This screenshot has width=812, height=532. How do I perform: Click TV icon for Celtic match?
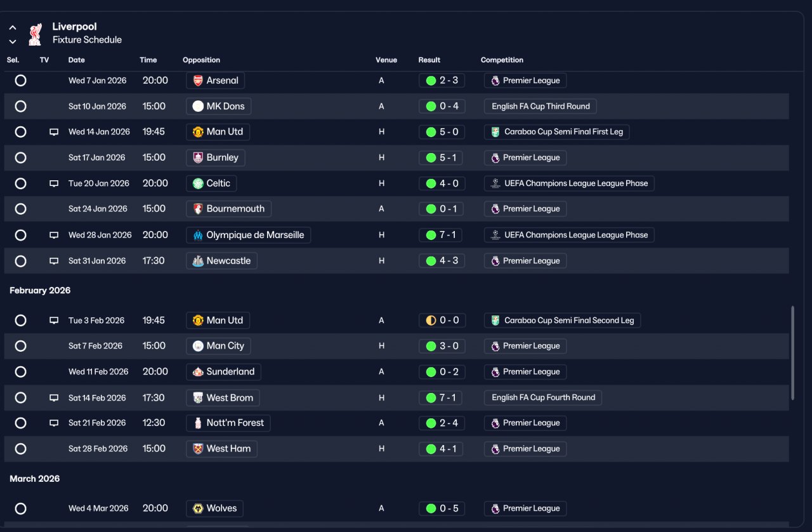pos(54,183)
